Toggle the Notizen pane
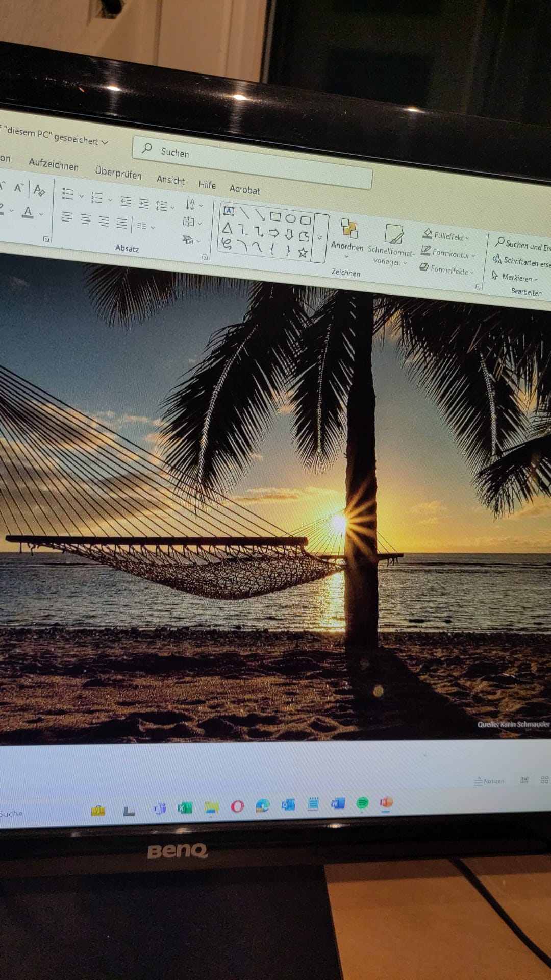551x980 pixels. pyautogui.click(x=489, y=781)
